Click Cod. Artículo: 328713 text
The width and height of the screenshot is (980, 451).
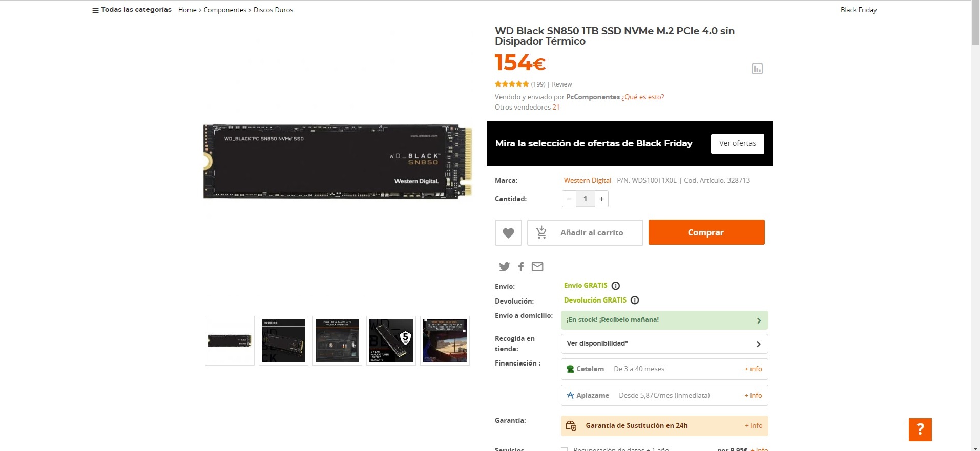[x=717, y=180]
